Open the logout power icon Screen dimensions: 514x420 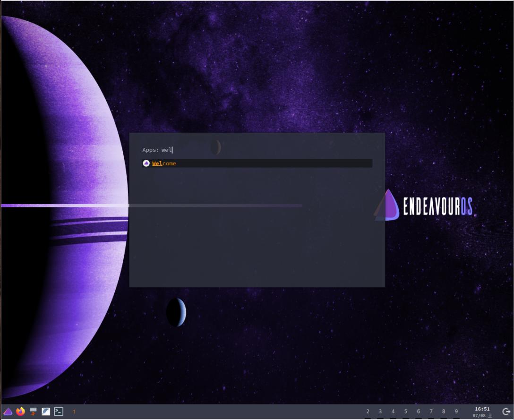point(506,411)
